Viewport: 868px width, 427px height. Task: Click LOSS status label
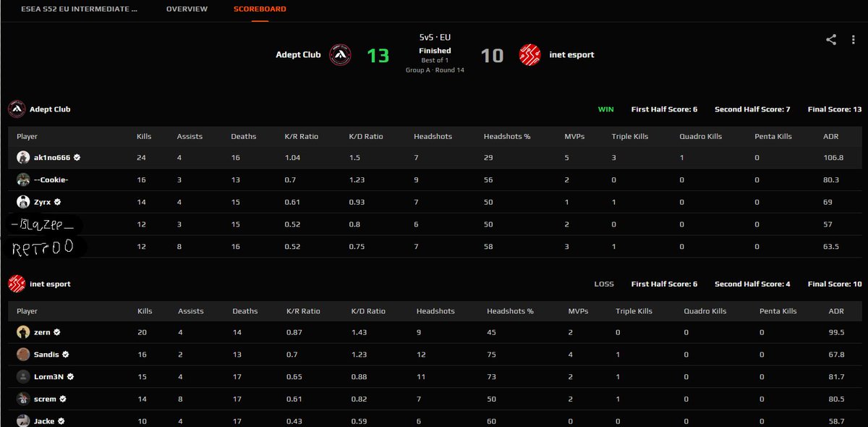pyautogui.click(x=604, y=284)
